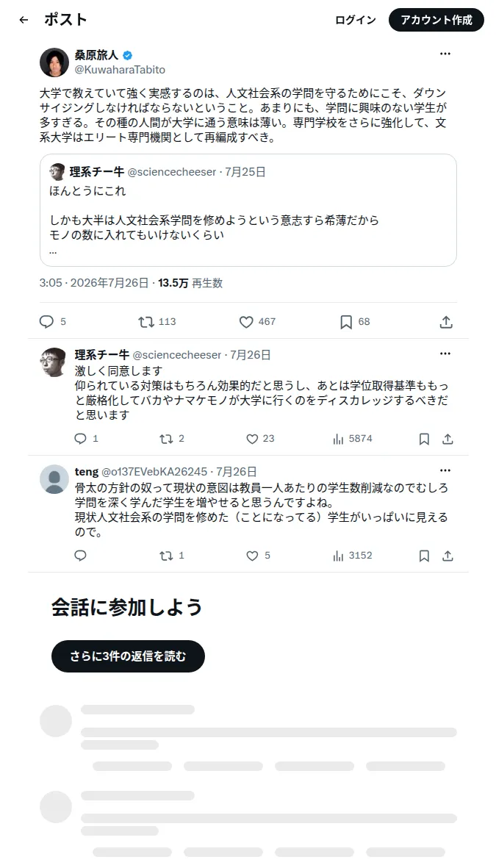Reply to the teng comment
Screen dimensions: 496x868
[x=80, y=556]
